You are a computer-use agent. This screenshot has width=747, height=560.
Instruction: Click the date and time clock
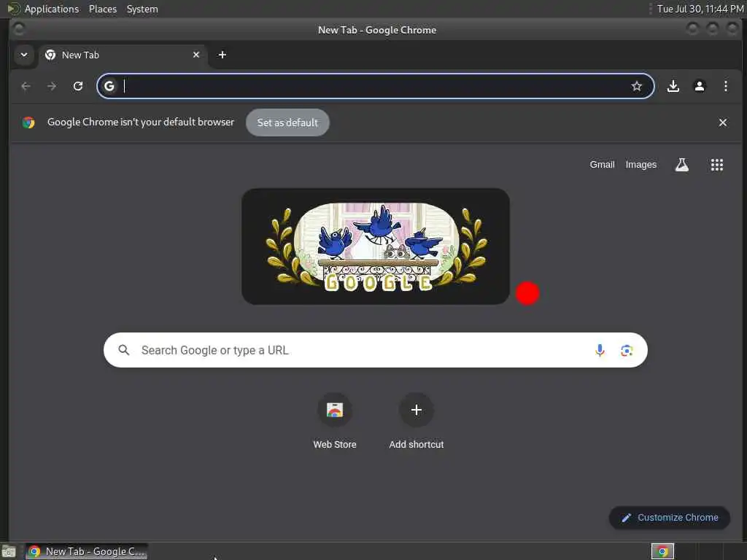tap(700, 9)
